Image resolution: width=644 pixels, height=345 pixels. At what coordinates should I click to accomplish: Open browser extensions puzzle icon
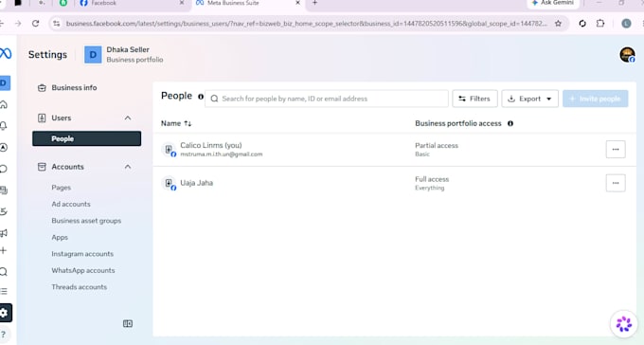pyautogui.click(x=600, y=24)
